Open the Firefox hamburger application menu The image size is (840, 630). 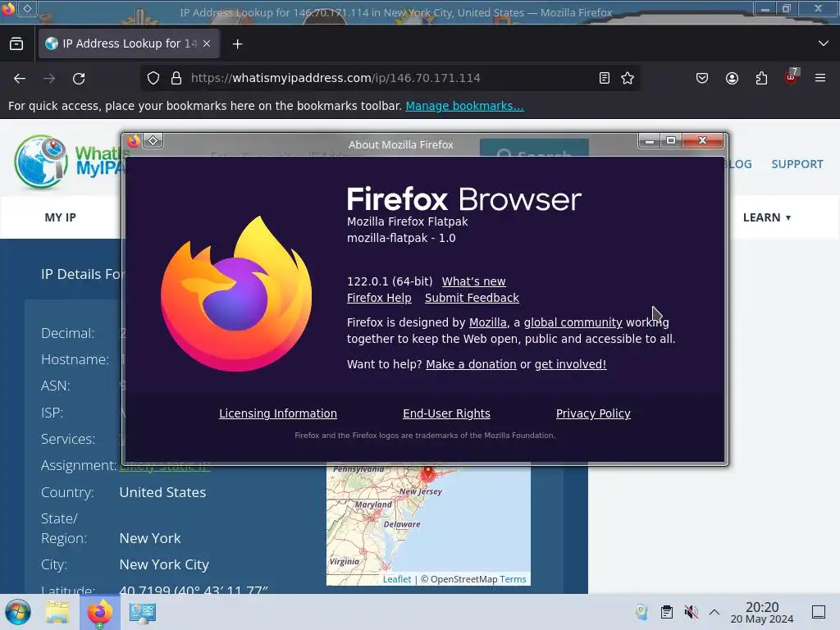pyautogui.click(x=820, y=78)
